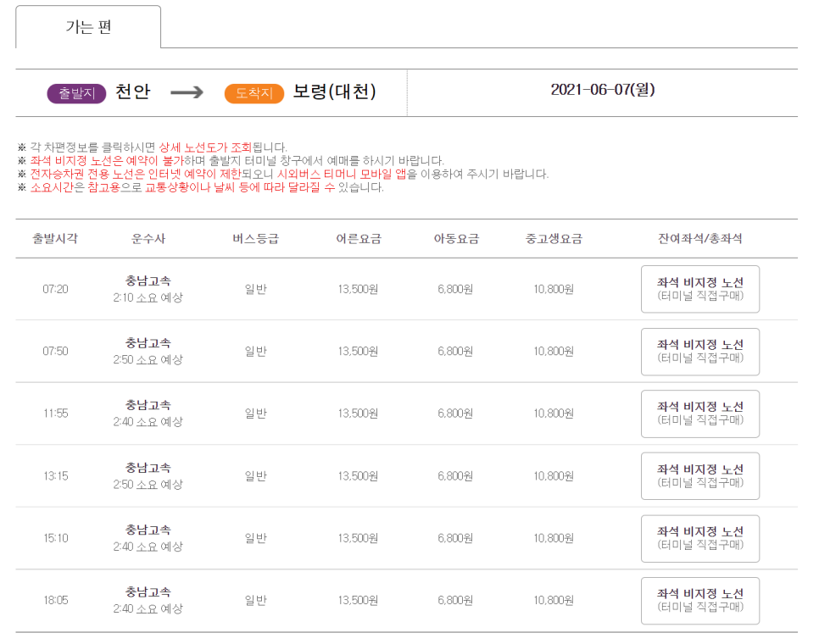
Task: Click 버스등급 column header
Action: coord(256,238)
